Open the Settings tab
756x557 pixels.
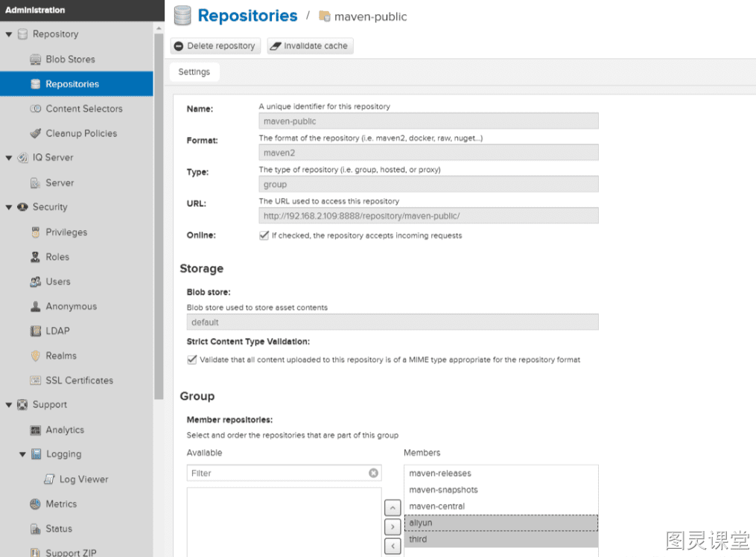[194, 71]
